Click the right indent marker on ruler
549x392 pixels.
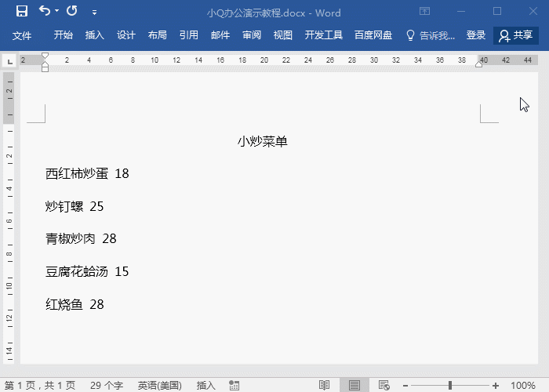(x=479, y=64)
